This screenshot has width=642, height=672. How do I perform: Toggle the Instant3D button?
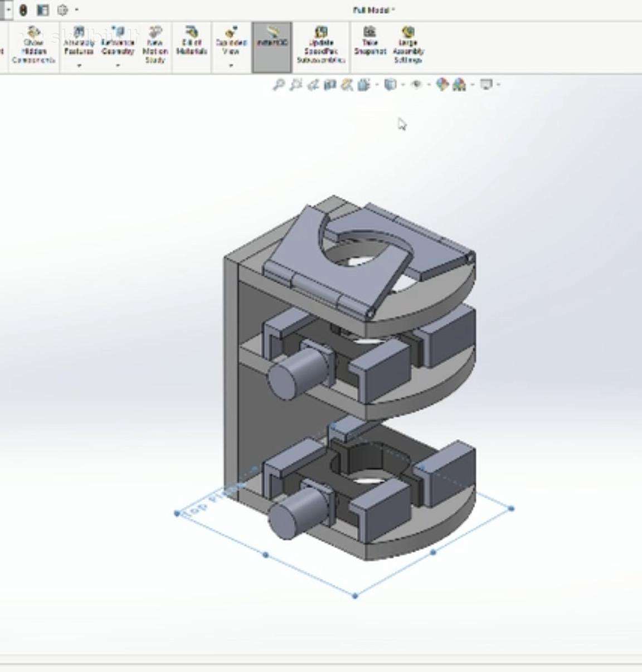point(272,47)
